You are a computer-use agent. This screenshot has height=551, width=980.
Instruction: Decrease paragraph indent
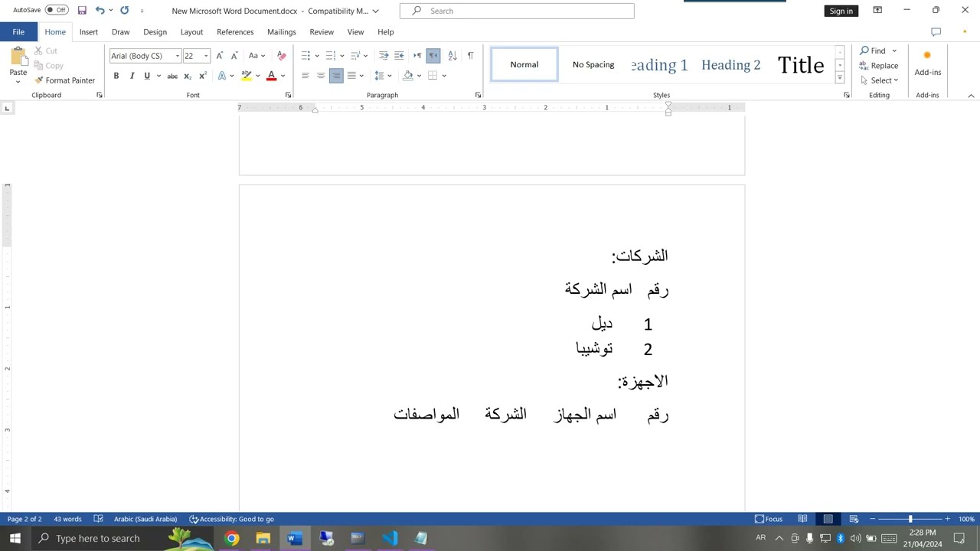(x=384, y=56)
